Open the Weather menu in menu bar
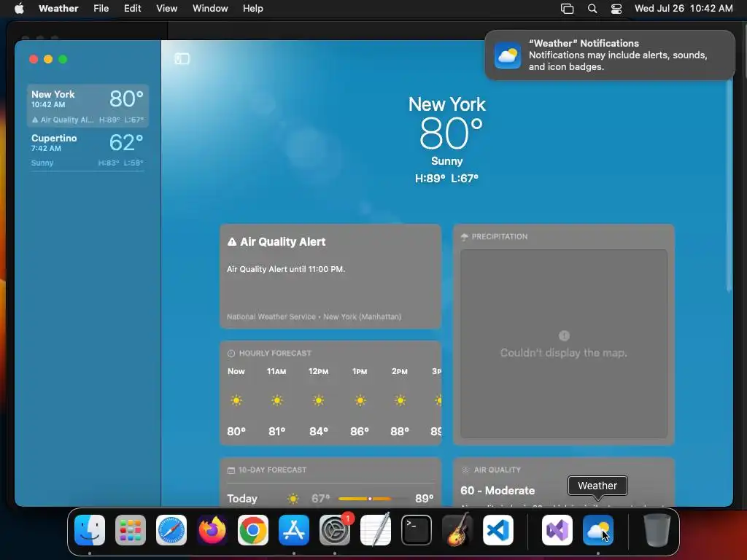747x560 pixels. coord(58,8)
